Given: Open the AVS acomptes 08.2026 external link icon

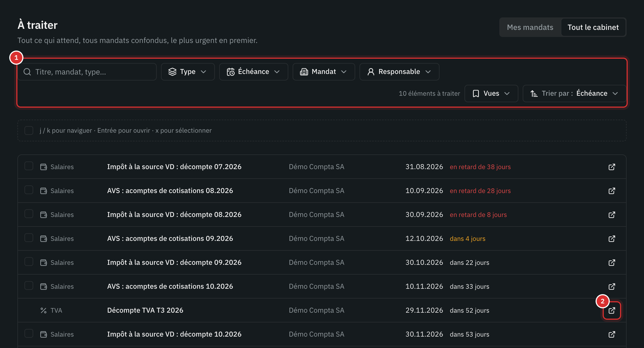Looking at the screenshot, I should (x=612, y=191).
